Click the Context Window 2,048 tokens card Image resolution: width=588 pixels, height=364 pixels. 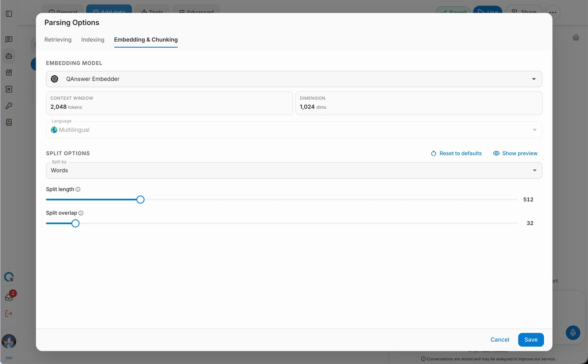[169, 103]
